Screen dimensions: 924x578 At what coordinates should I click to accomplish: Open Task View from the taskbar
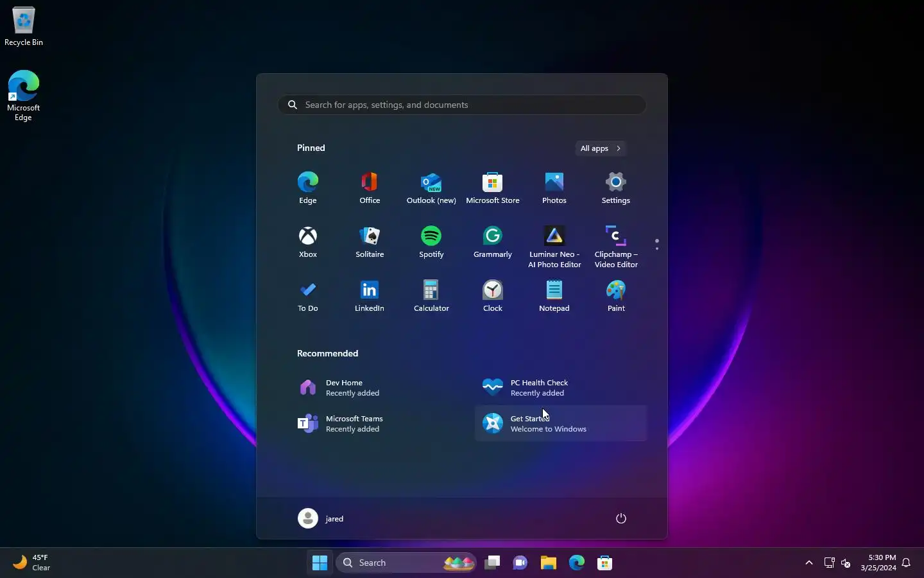pyautogui.click(x=492, y=563)
